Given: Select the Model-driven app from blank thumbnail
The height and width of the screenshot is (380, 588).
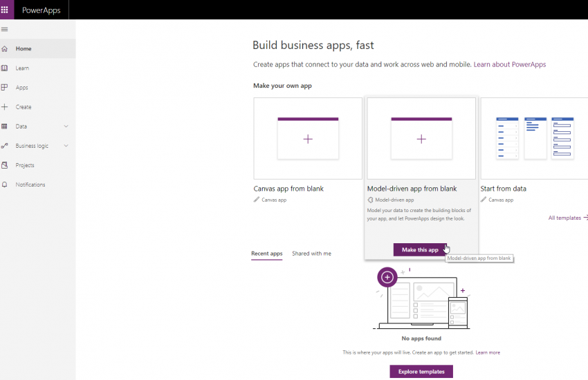Looking at the screenshot, I should point(421,138).
